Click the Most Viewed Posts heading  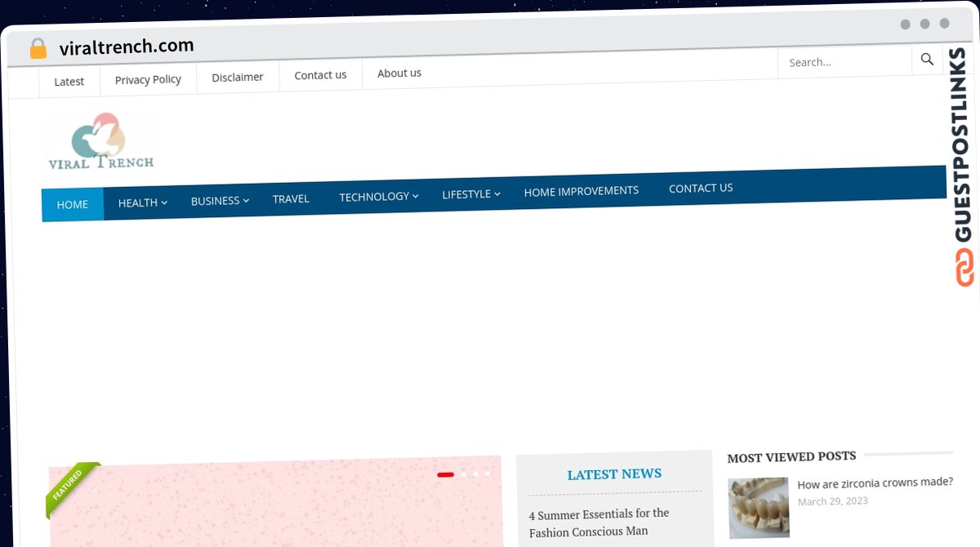[791, 456]
